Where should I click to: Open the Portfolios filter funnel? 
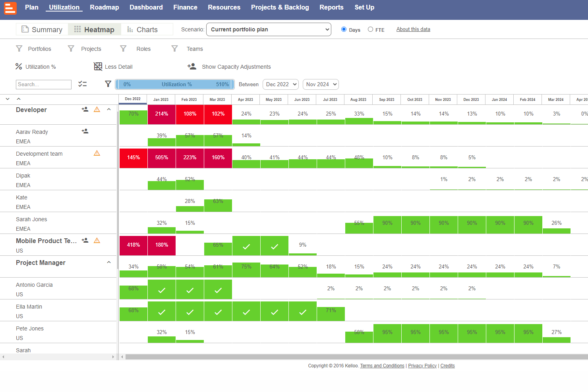(x=19, y=48)
